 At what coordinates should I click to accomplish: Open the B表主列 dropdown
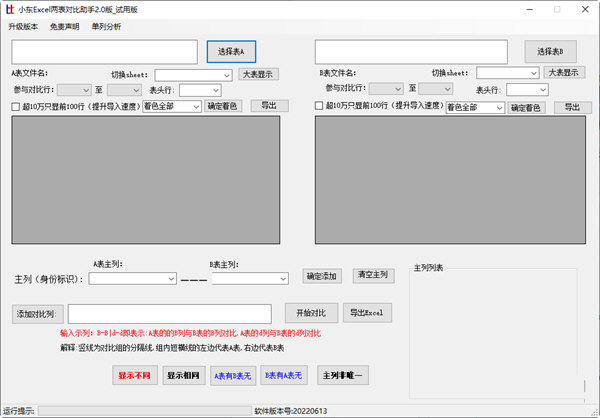click(x=250, y=279)
